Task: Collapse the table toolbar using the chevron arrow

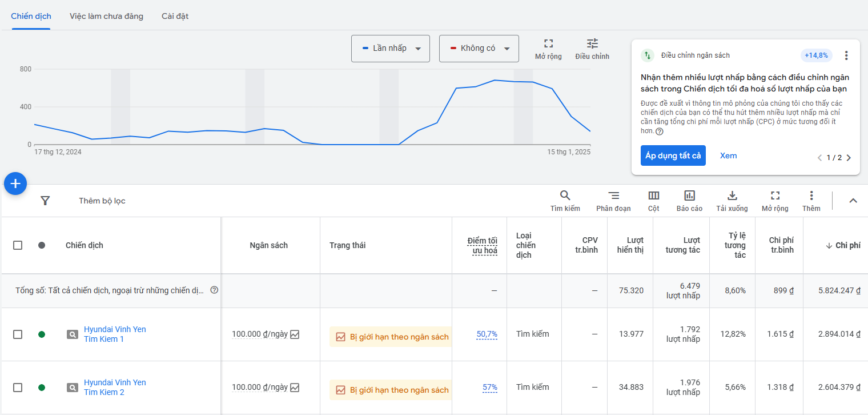Action: 853,201
